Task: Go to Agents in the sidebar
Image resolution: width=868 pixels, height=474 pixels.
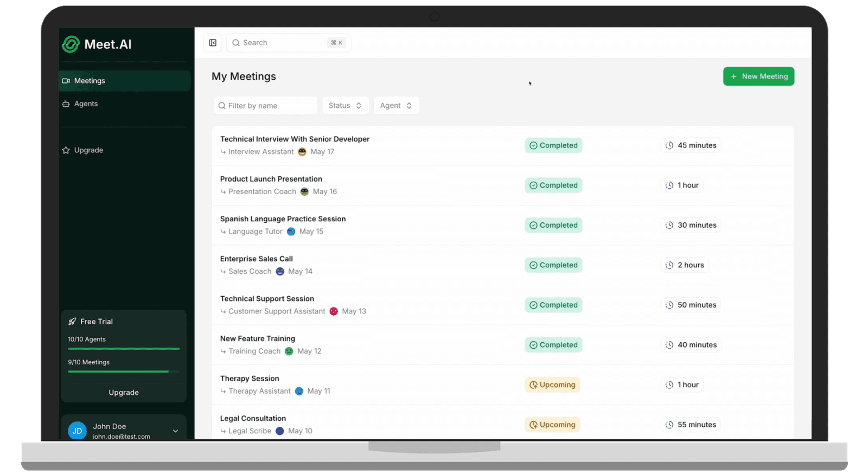Action: click(x=125, y=104)
